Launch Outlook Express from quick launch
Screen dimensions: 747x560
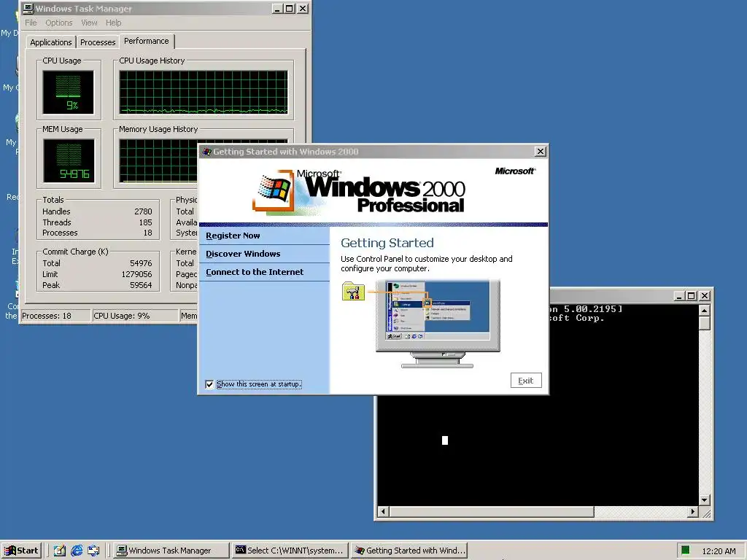pos(93,551)
